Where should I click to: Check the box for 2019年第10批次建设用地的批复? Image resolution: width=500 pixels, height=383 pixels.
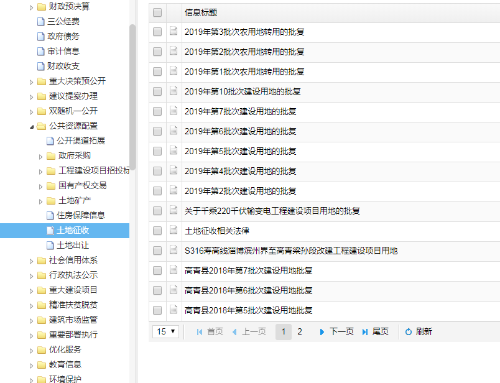pyautogui.click(x=157, y=91)
